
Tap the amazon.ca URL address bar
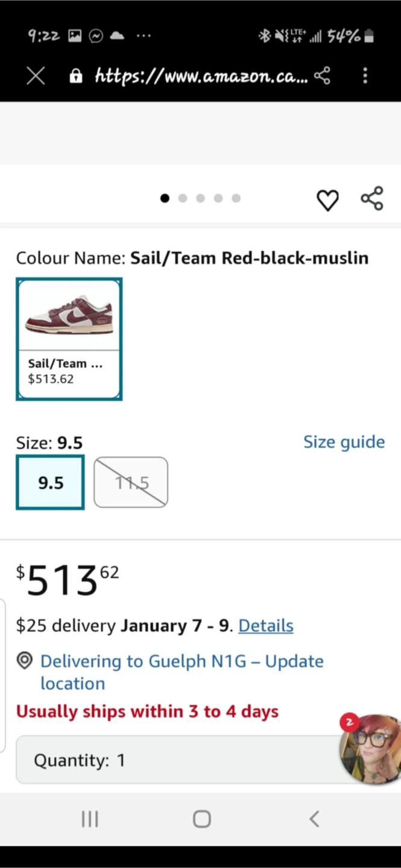tap(201, 76)
